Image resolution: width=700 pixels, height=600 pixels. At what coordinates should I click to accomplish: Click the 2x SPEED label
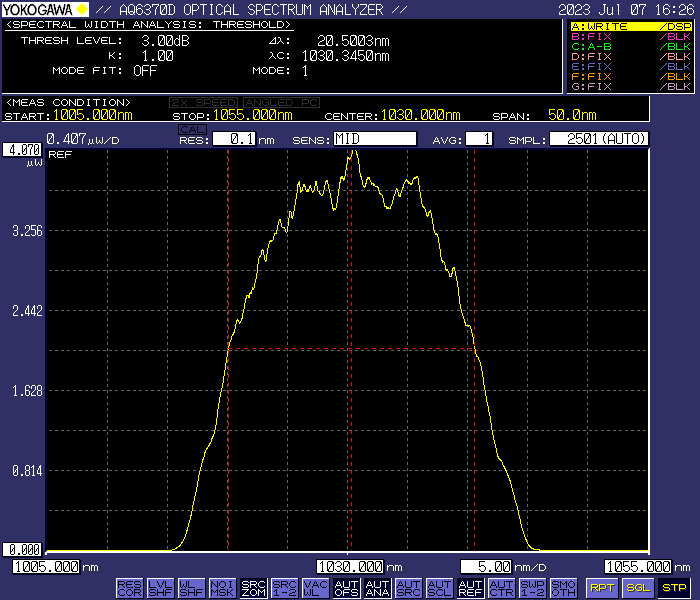tap(205, 103)
